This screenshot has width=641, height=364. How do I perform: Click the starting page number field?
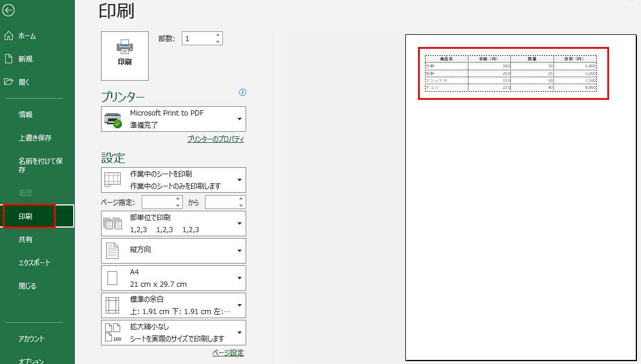[158, 202]
